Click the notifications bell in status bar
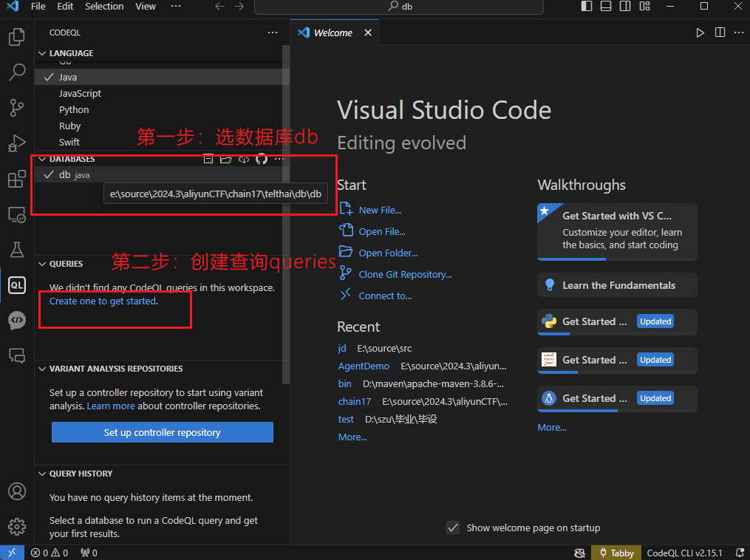The height and width of the screenshot is (560, 750). tap(740, 553)
